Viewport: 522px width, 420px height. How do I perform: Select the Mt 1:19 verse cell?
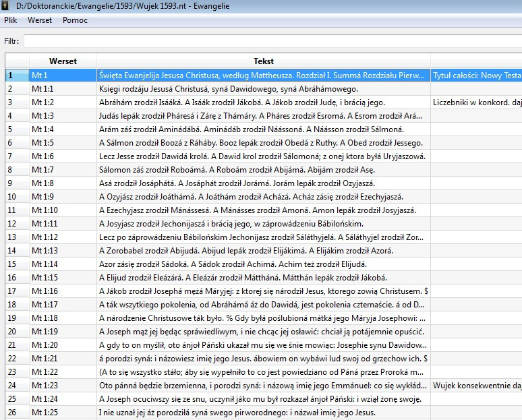click(63, 332)
